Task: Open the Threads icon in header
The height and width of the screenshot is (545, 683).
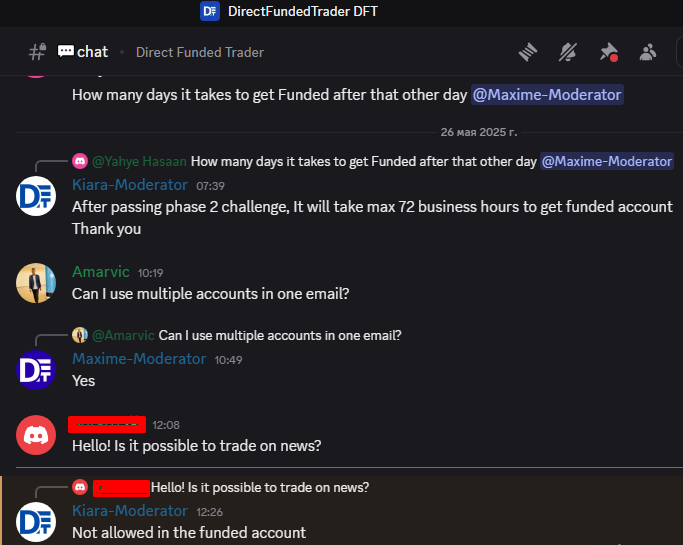Action: point(528,52)
